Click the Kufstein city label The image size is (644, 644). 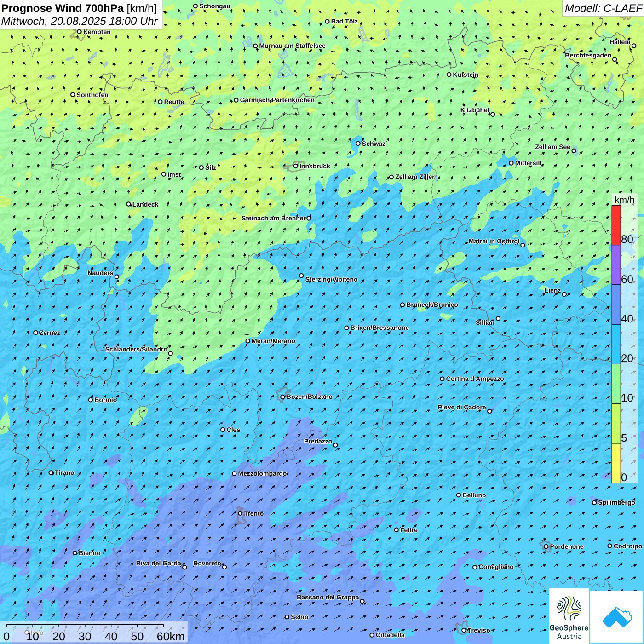pyautogui.click(x=466, y=75)
